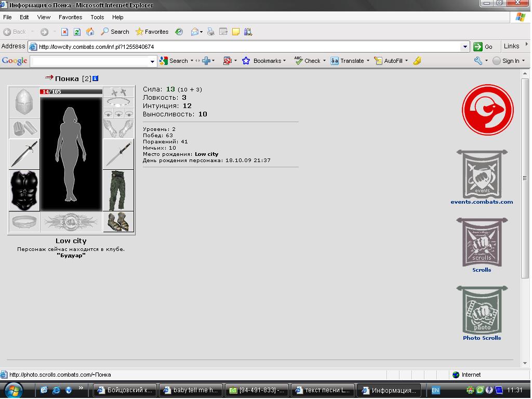Expand the Translate dropdown arrow
This screenshot has height=399, width=532.
(x=368, y=61)
